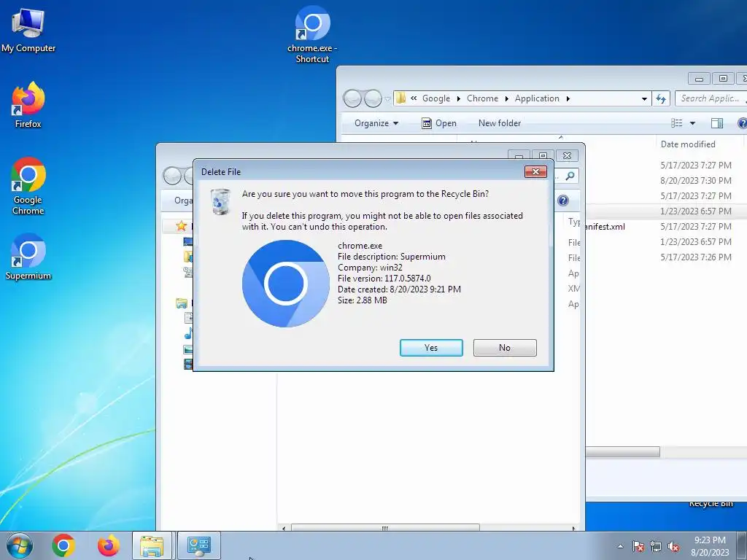Open the Google Chrome desktop shortcut

coord(28,186)
